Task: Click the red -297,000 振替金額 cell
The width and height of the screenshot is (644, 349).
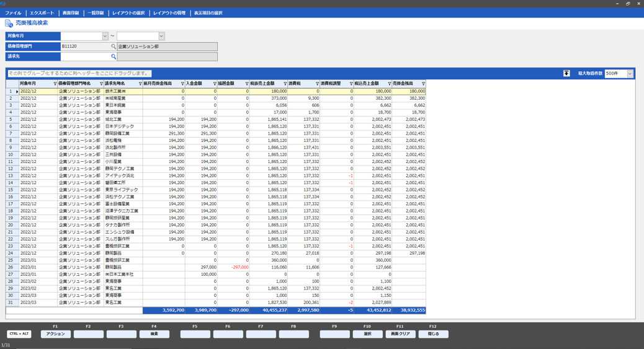Action: pyautogui.click(x=233, y=267)
